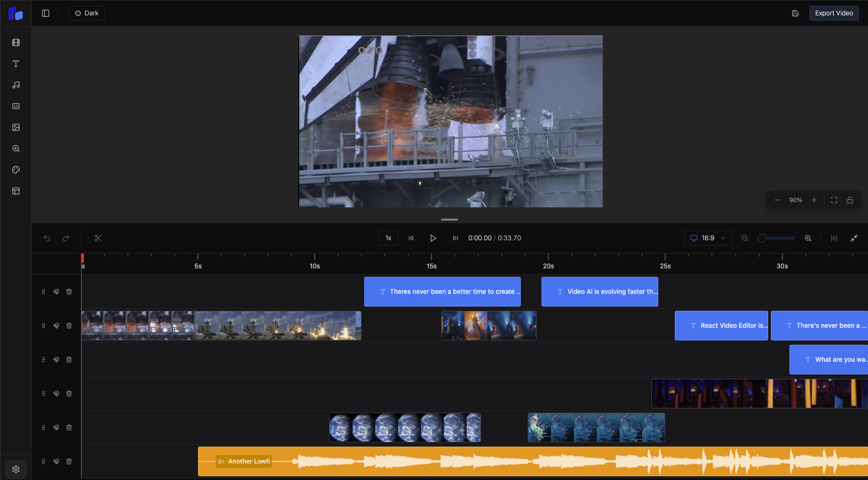Toggle the Dark theme switch

tap(87, 13)
